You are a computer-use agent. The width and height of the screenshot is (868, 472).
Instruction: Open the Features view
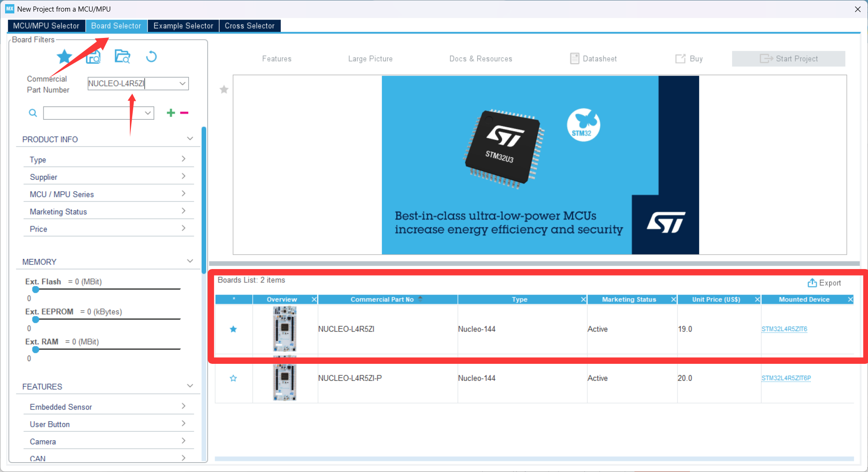277,59
